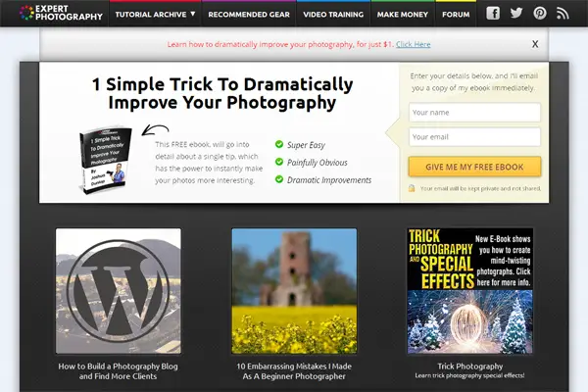Open the Make Money page
Image resolution: width=588 pixels, height=392 pixels.
click(403, 15)
